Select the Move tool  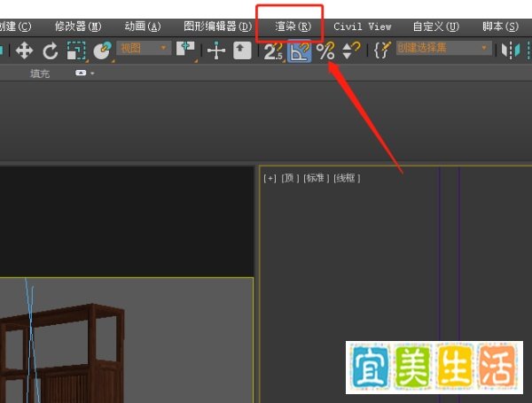click(x=25, y=50)
